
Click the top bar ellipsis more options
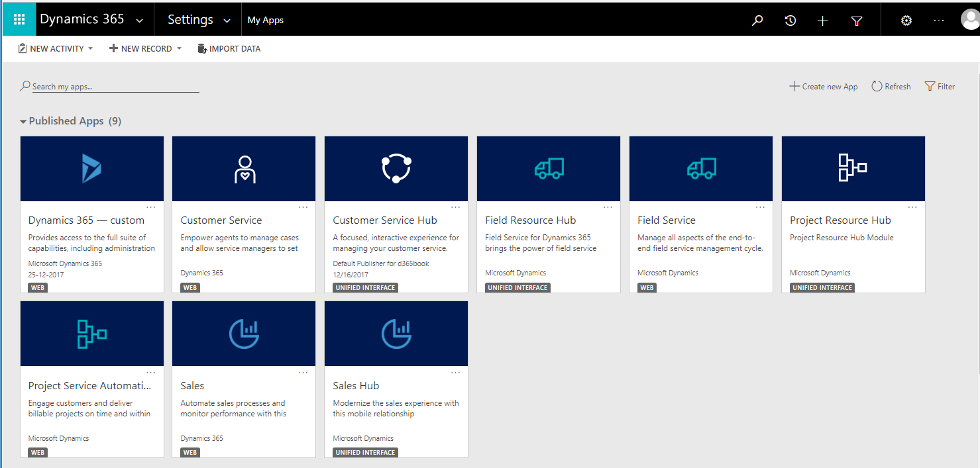click(x=939, y=21)
